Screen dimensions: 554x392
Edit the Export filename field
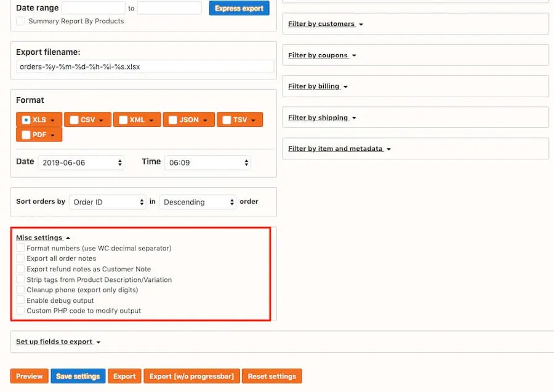point(145,66)
